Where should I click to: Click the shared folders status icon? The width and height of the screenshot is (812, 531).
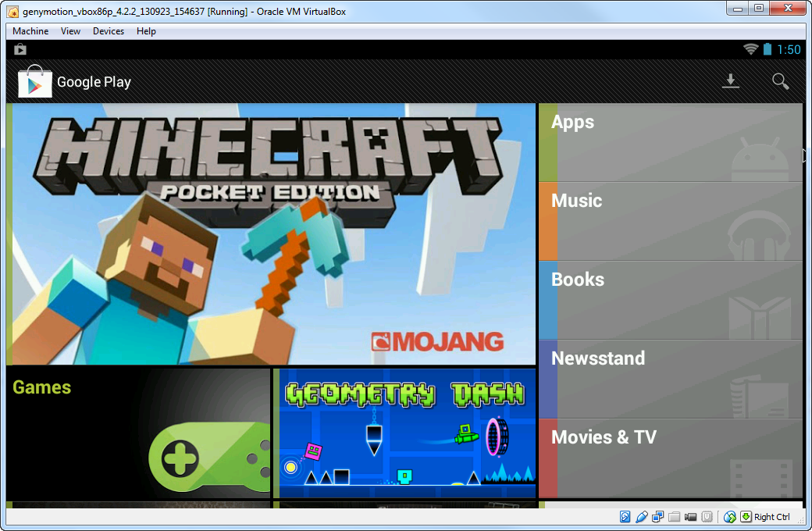[675, 516]
